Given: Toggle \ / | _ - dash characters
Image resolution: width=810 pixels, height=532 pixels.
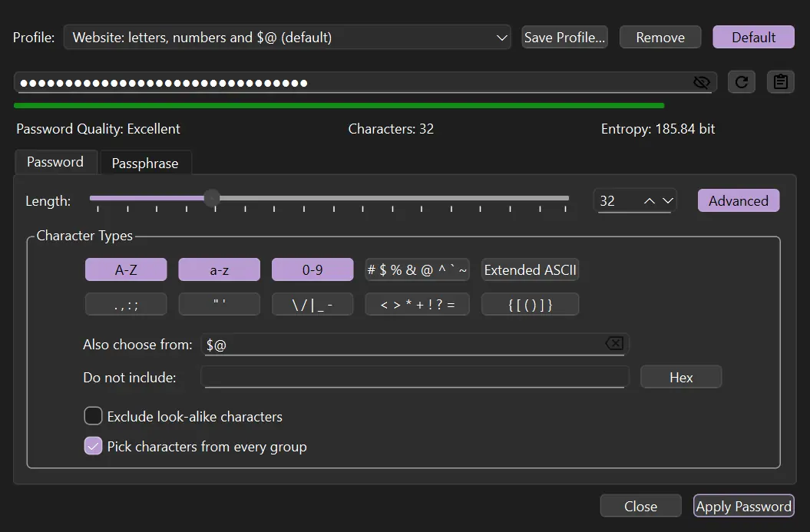Looking at the screenshot, I should click(x=312, y=304).
